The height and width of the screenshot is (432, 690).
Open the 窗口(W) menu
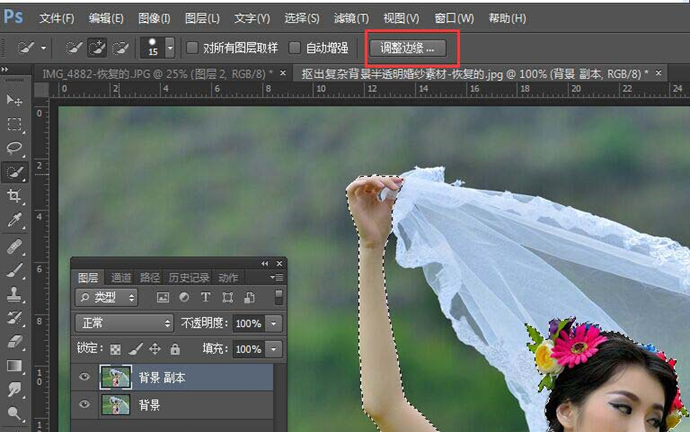454,18
